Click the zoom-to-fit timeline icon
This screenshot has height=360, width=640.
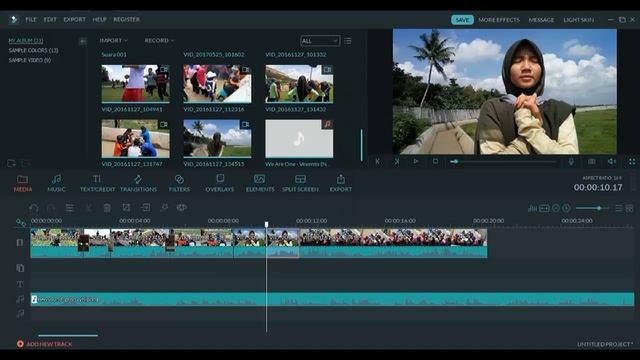(x=544, y=208)
